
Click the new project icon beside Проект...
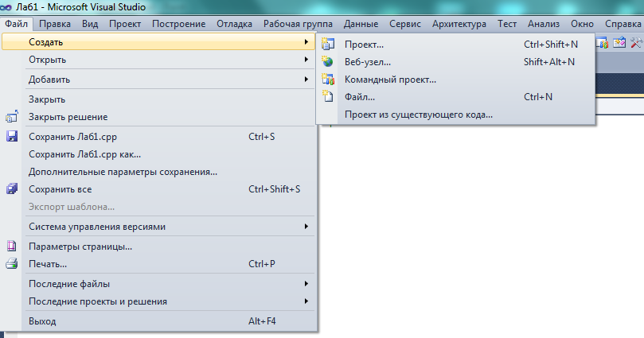click(328, 44)
